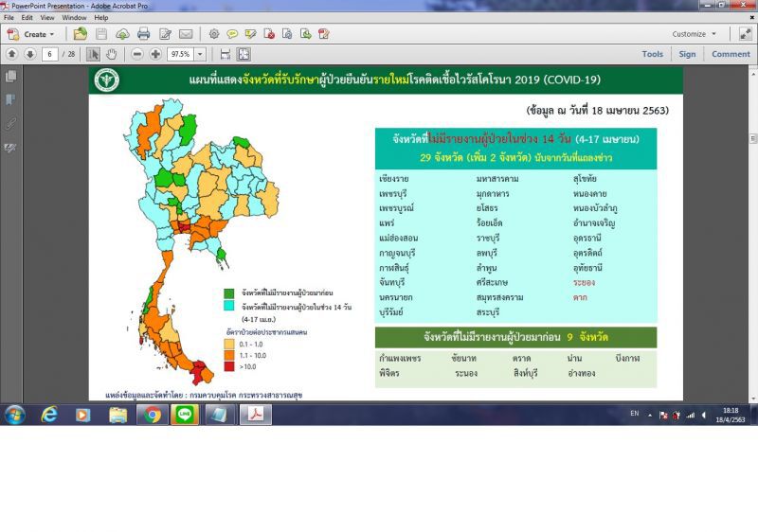The height and width of the screenshot is (532, 758).
Task: Open the Help menu
Action: click(101, 17)
